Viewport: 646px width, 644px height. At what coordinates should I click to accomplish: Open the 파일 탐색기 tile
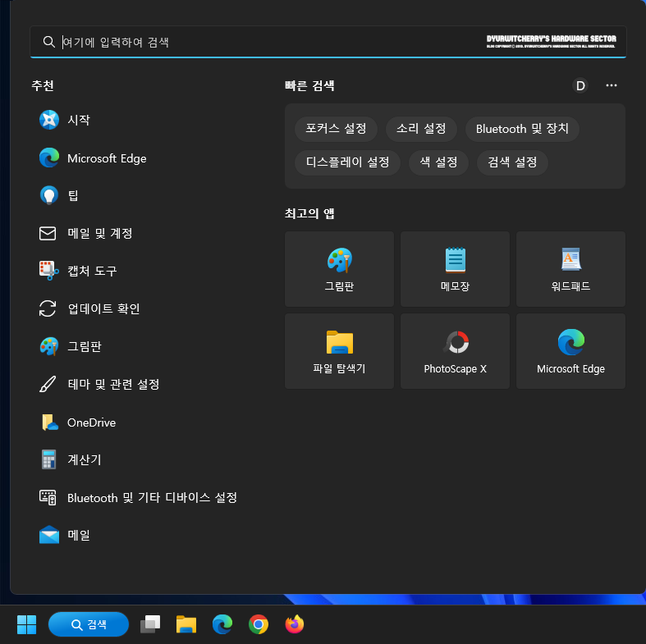(x=339, y=351)
